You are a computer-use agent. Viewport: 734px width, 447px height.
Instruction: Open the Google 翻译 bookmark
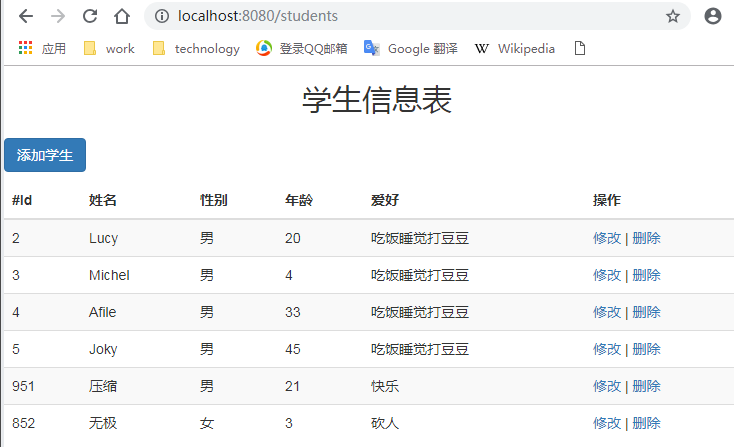[x=411, y=48]
